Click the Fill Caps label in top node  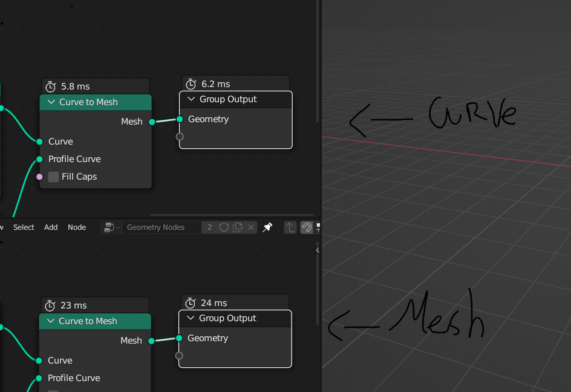tap(79, 177)
